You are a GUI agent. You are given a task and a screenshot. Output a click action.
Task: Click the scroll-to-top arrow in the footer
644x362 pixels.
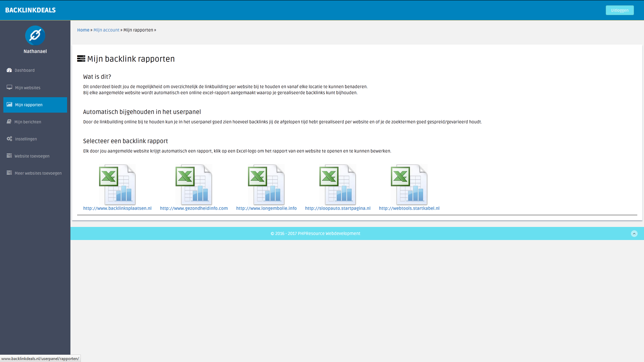[x=634, y=234]
